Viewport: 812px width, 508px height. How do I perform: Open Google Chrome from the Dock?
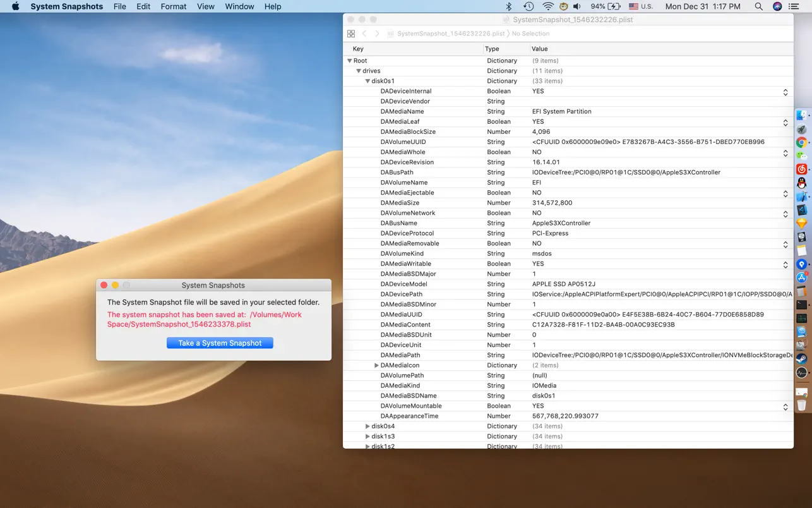coord(803,142)
